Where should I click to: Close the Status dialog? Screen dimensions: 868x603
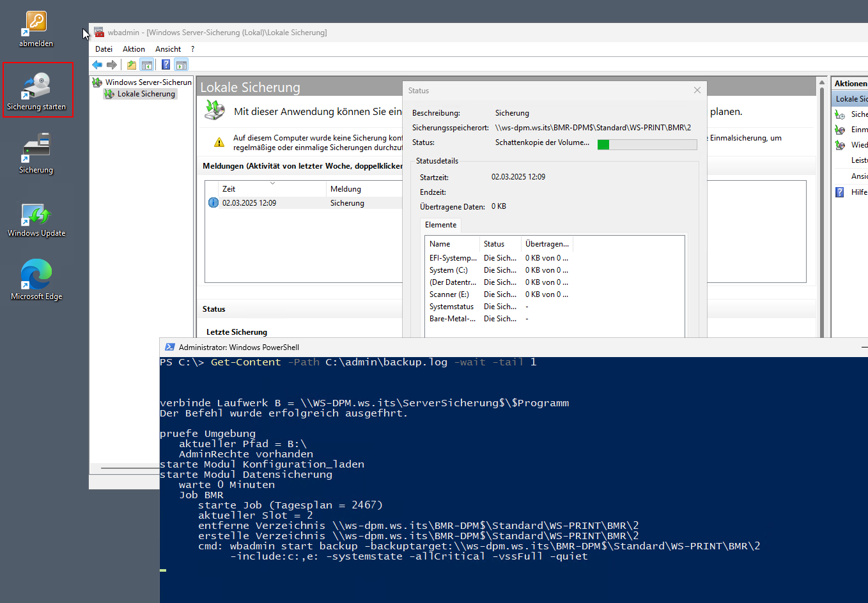[697, 90]
